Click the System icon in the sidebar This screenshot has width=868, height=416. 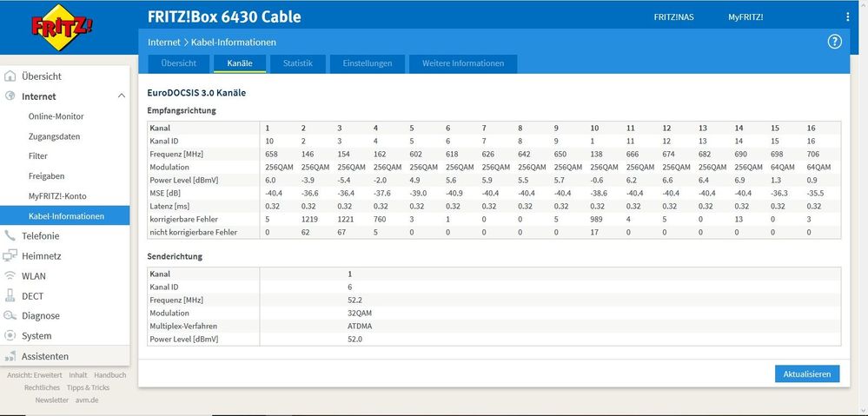coord(10,335)
